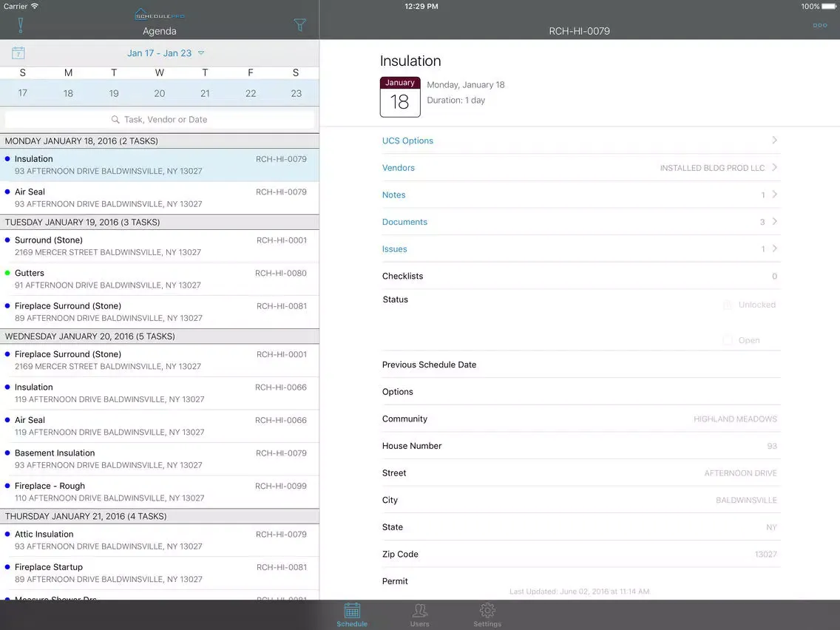Screen dimensions: 840x630
Task: Open Documents row chevron
Action: pyautogui.click(x=775, y=222)
